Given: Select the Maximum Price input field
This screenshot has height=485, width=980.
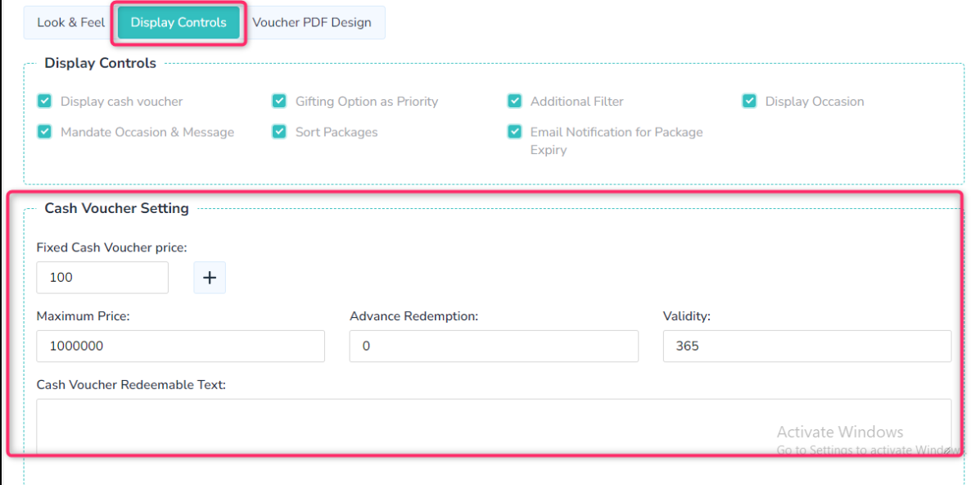Looking at the screenshot, I should point(180,346).
